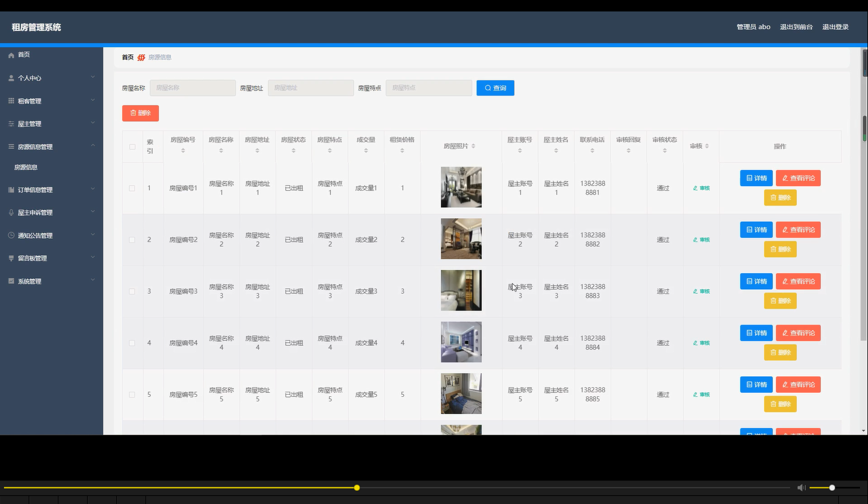Click the 首页 breadcrumb link
The height and width of the screenshot is (504, 868).
128,57
